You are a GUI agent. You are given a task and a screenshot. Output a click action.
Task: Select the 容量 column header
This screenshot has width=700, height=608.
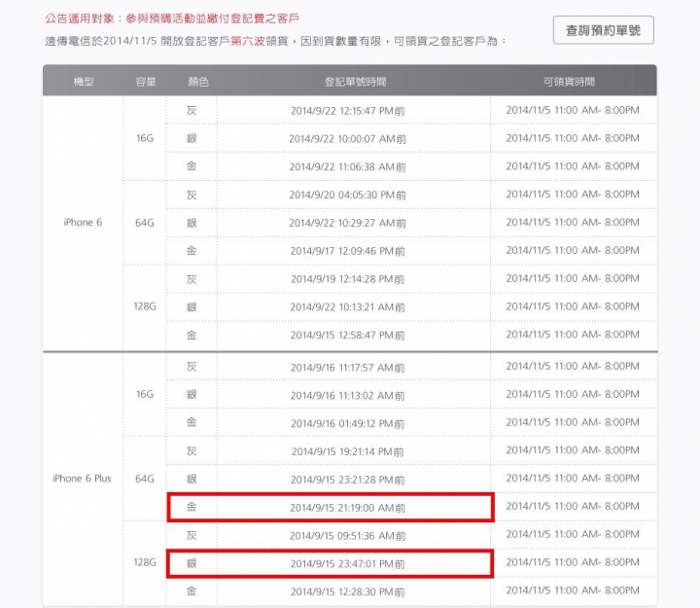(146, 82)
